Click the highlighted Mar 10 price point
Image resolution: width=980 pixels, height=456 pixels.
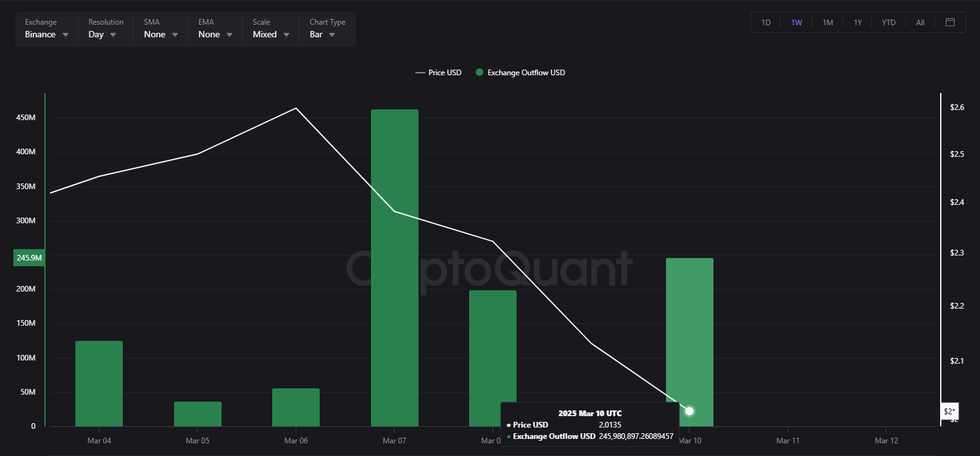pos(689,411)
